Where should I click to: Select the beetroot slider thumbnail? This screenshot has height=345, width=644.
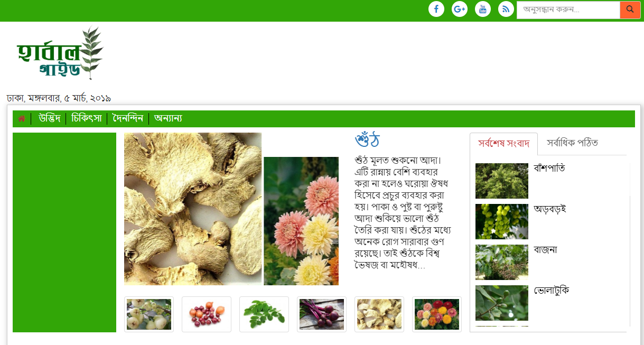322,314
